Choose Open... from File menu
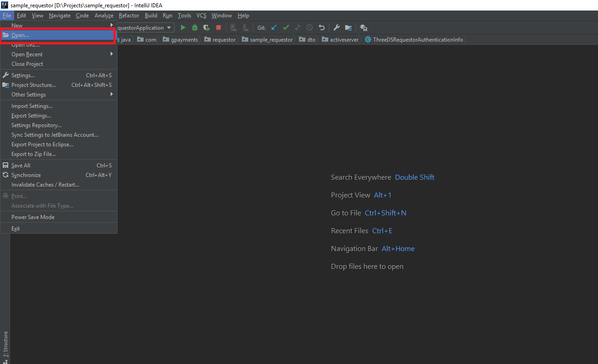The height and width of the screenshot is (364, 598). coord(59,35)
